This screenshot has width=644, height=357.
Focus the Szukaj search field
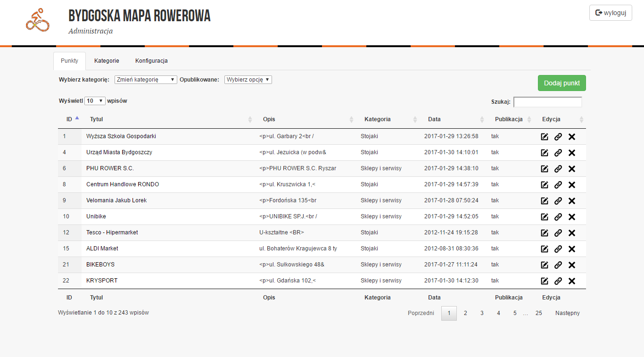pyautogui.click(x=547, y=102)
